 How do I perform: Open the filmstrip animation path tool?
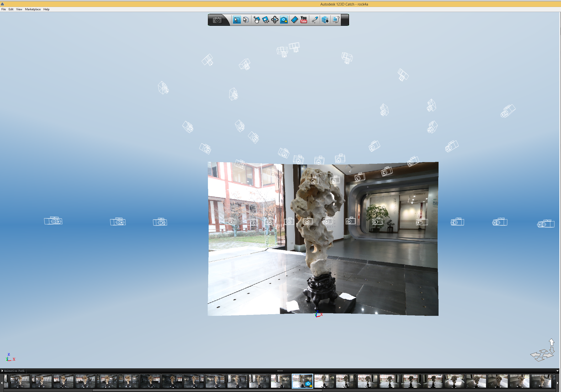click(x=295, y=20)
